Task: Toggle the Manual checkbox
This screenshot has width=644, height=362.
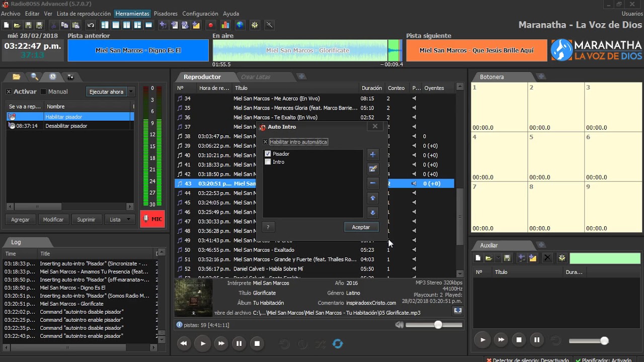Action: tap(43, 92)
